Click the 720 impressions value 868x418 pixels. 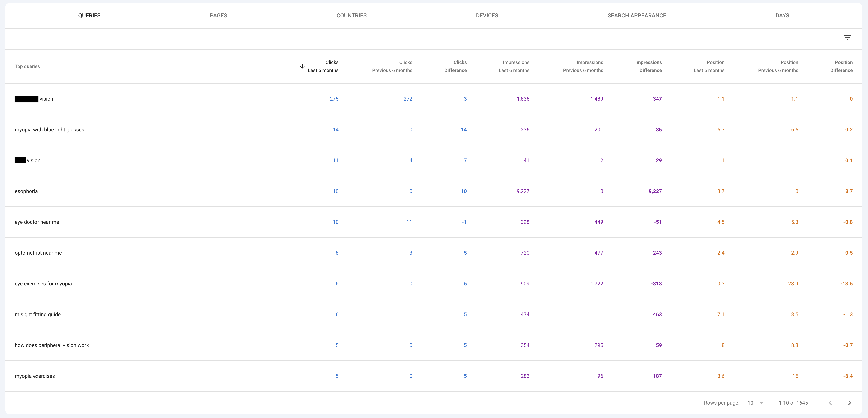point(525,253)
